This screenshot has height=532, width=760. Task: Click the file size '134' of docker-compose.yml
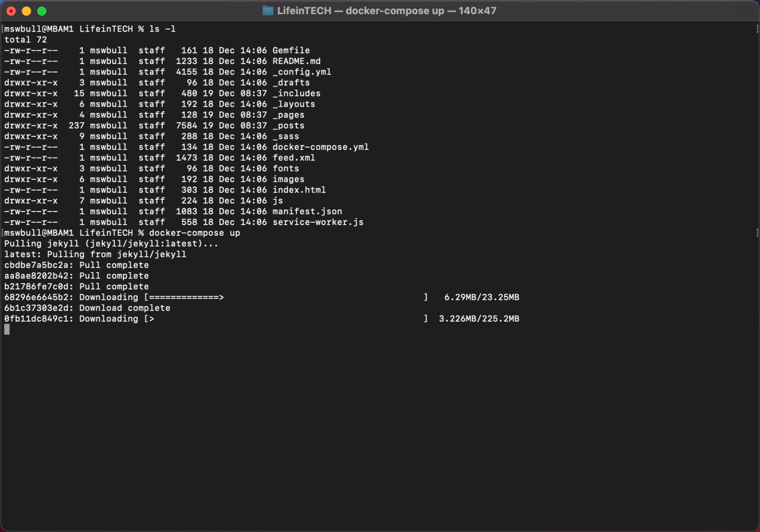(189, 147)
